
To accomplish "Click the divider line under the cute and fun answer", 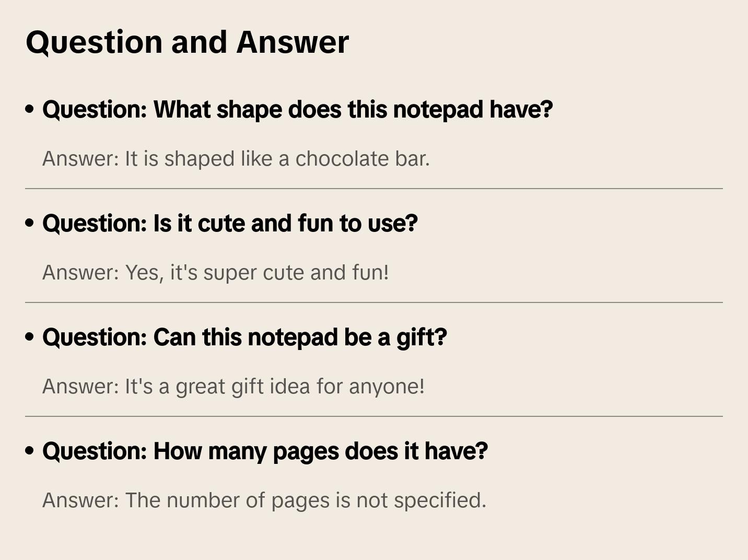I will click(373, 302).
